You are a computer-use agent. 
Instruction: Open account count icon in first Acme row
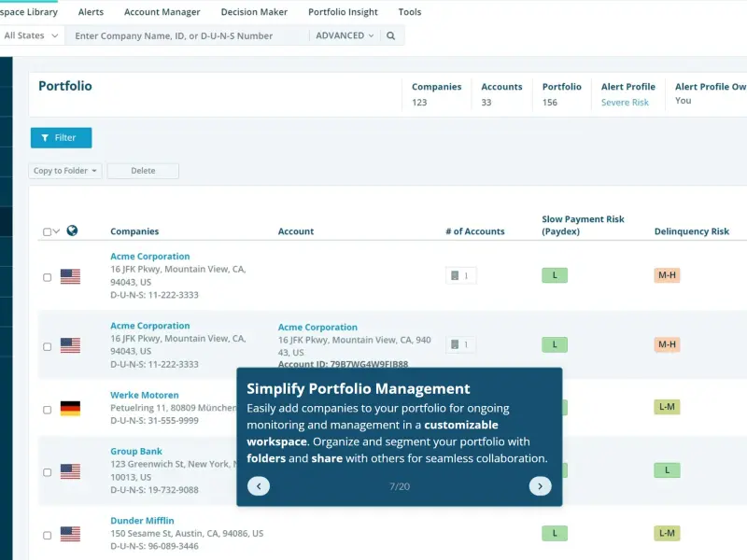pyautogui.click(x=460, y=275)
